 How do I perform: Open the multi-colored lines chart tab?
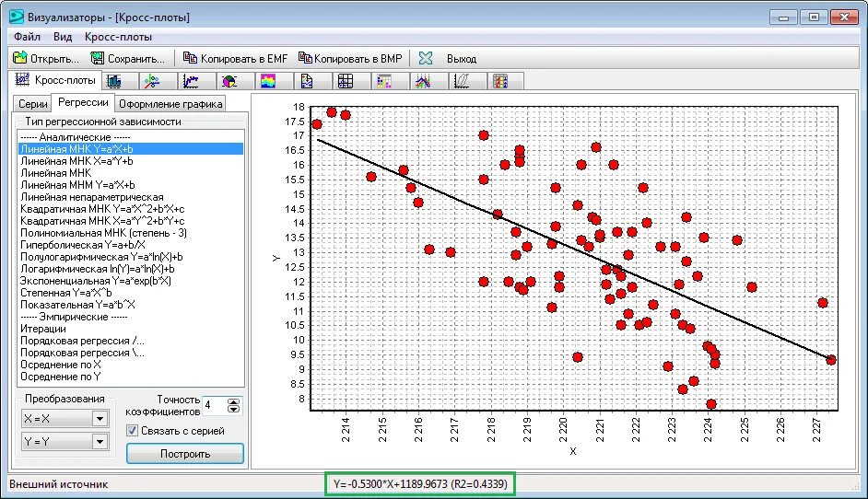click(x=423, y=81)
